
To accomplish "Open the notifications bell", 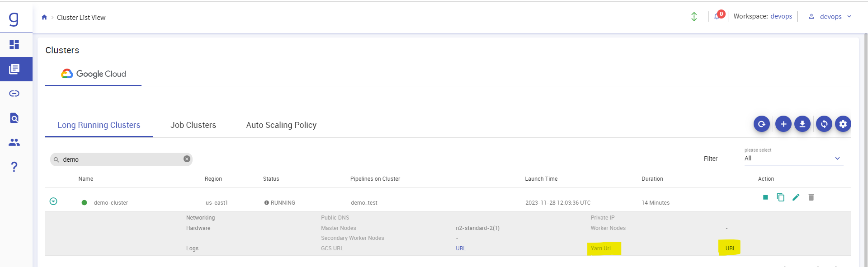I will coord(717,17).
